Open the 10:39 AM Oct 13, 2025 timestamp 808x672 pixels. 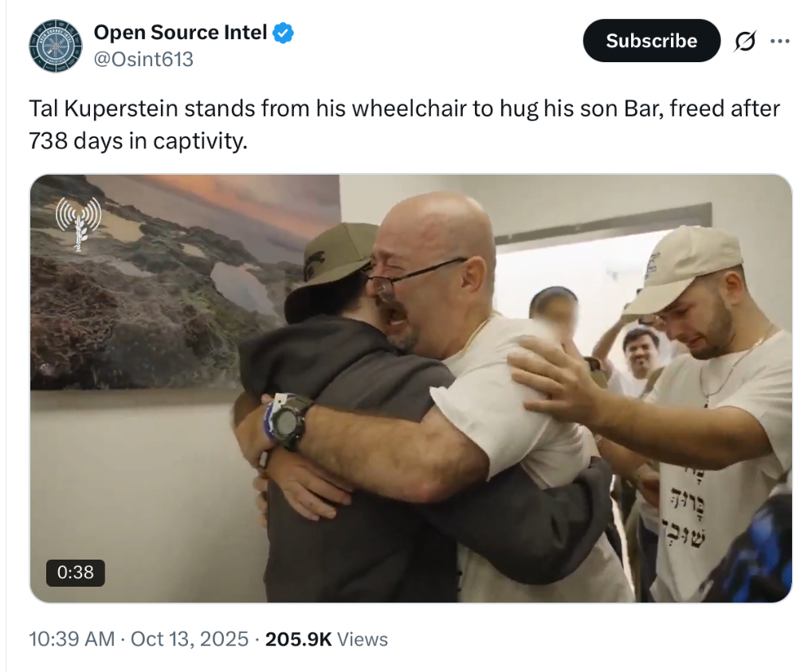click(x=139, y=639)
